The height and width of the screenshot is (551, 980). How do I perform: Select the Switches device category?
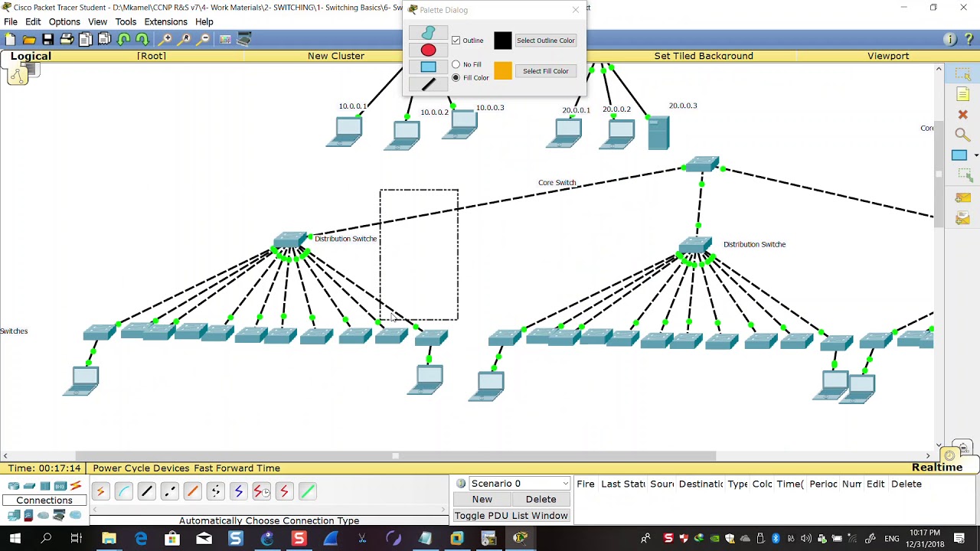coord(29,486)
